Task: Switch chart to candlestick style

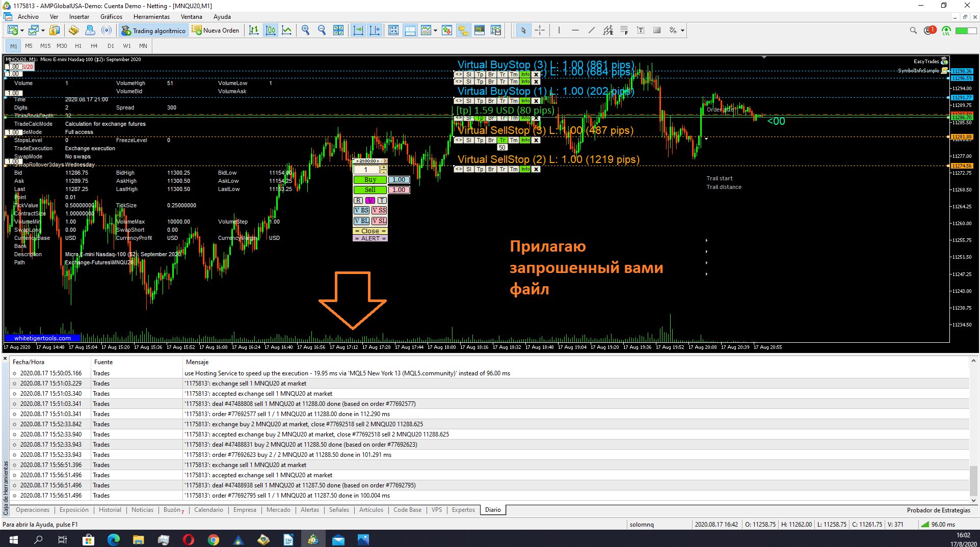Action: pyautogui.click(x=271, y=31)
